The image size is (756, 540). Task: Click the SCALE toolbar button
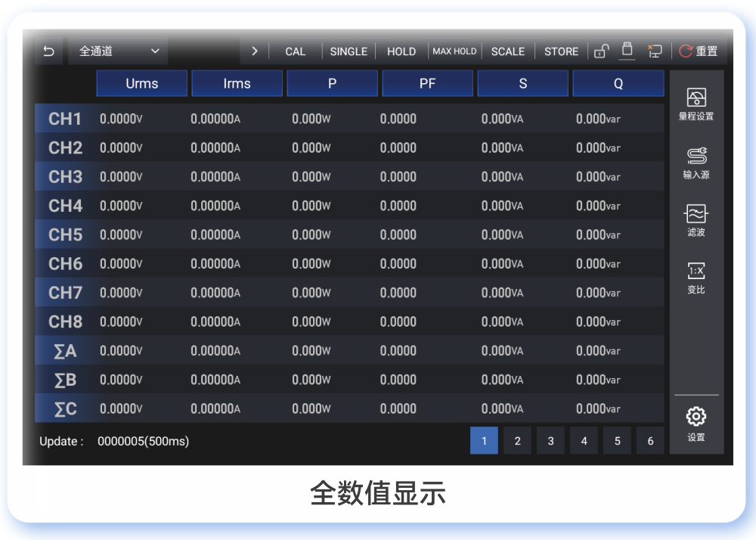[x=507, y=51]
